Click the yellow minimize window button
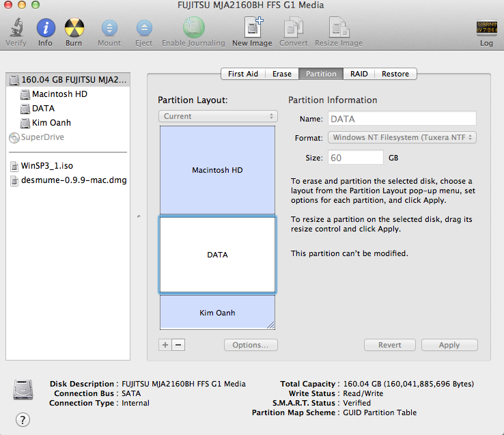 click(x=22, y=5)
